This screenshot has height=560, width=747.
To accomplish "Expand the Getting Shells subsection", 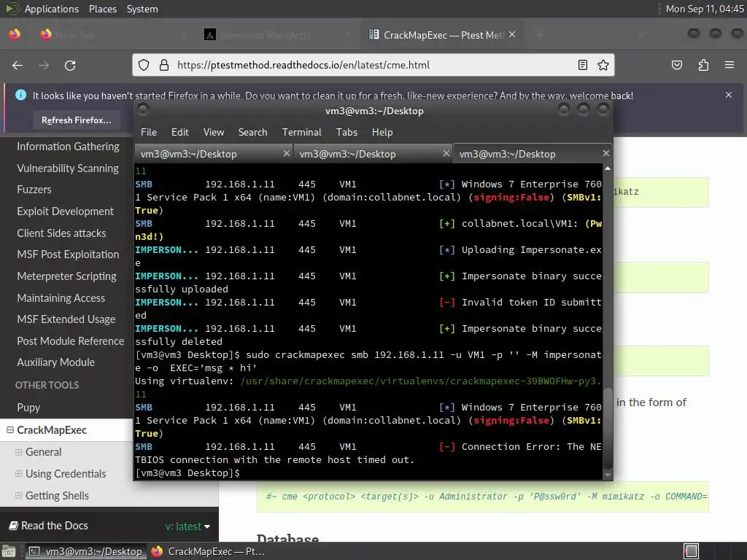I will 18,496.
